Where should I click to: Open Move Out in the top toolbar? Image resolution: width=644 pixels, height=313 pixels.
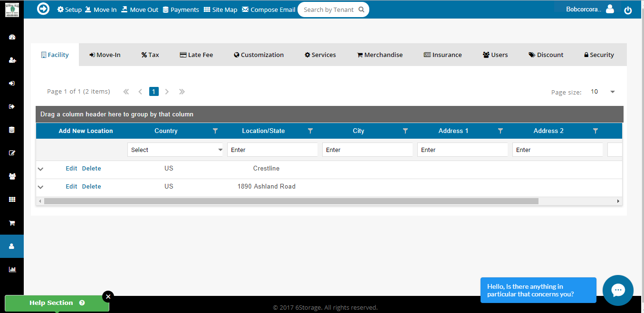click(x=140, y=9)
